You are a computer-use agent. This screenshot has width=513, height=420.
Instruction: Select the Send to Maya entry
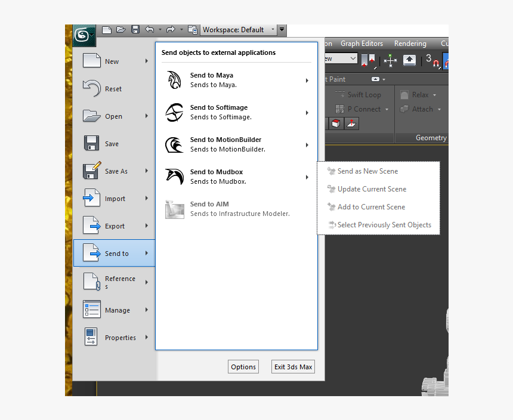236,80
